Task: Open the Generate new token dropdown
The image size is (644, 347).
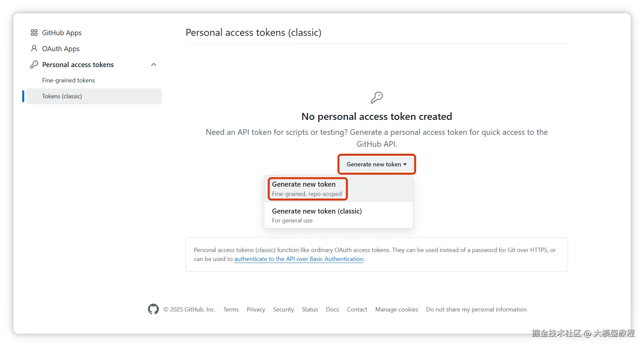Action: (x=376, y=164)
